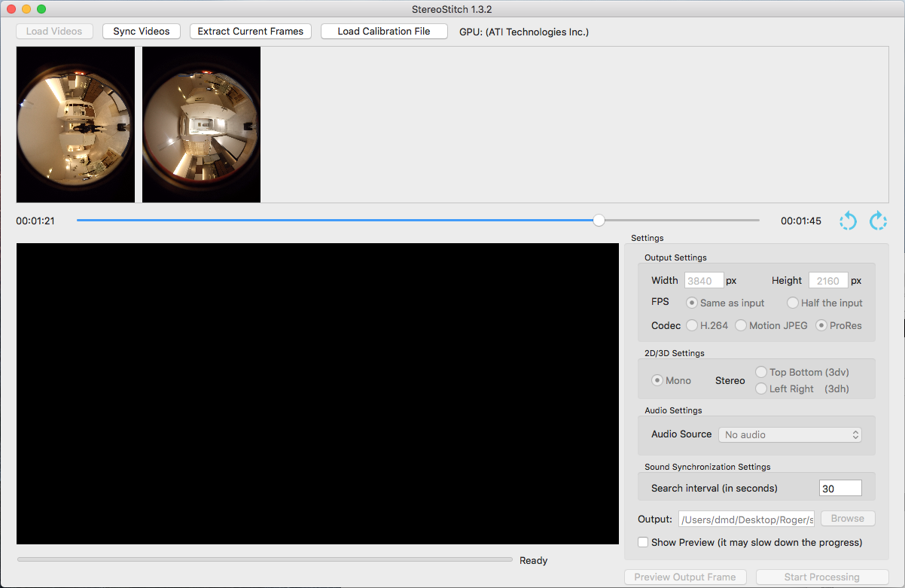The image size is (905, 588).
Task: Choose the H.264 codec radio button
Action: pyautogui.click(x=692, y=325)
